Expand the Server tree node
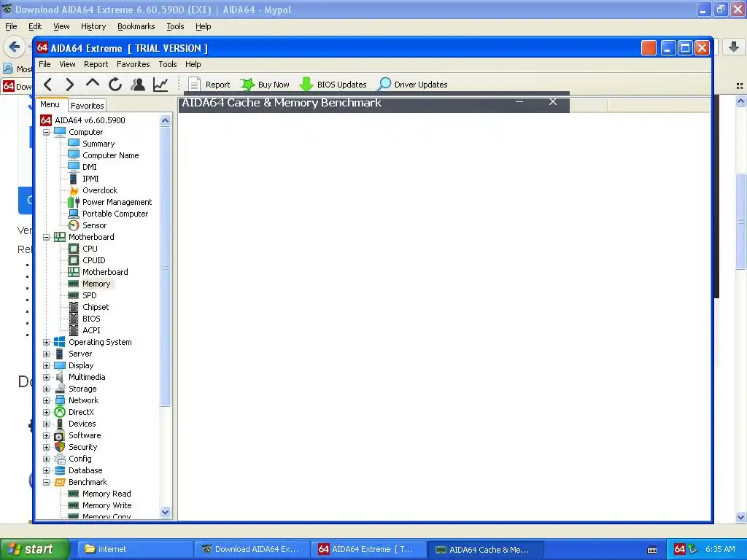Image resolution: width=747 pixels, height=560 pixels. (46, 354)
